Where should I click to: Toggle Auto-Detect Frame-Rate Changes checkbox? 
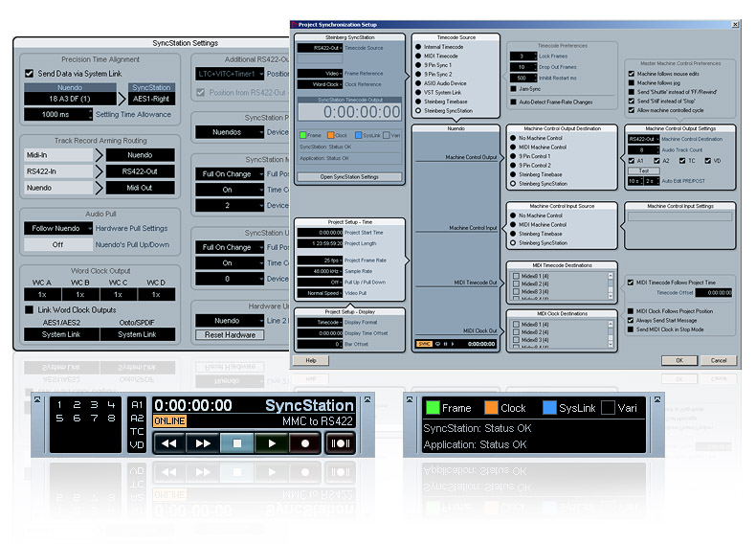click(514, 102)
